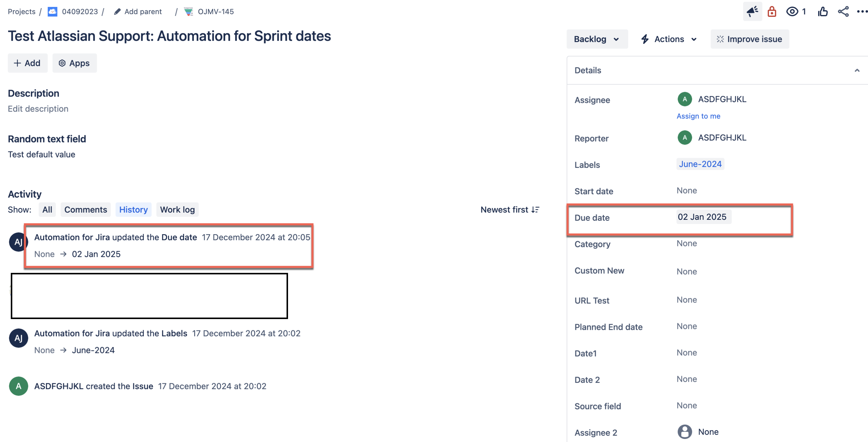Click the thumbs up vote icon
Screen dimensions: 868x442
tap(822, 11)
